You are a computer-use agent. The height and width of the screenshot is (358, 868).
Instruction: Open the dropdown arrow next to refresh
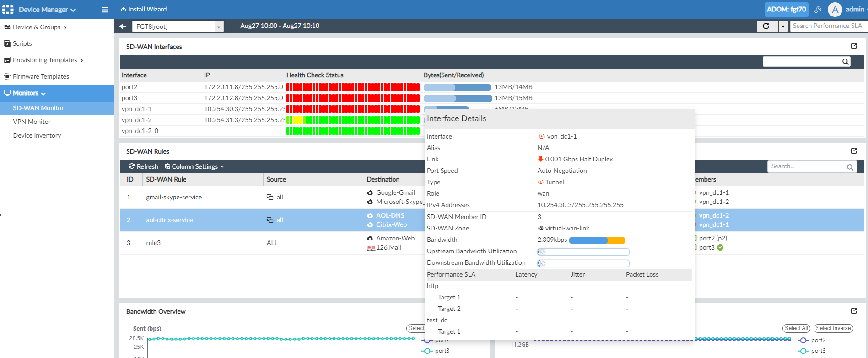(783, 26)
